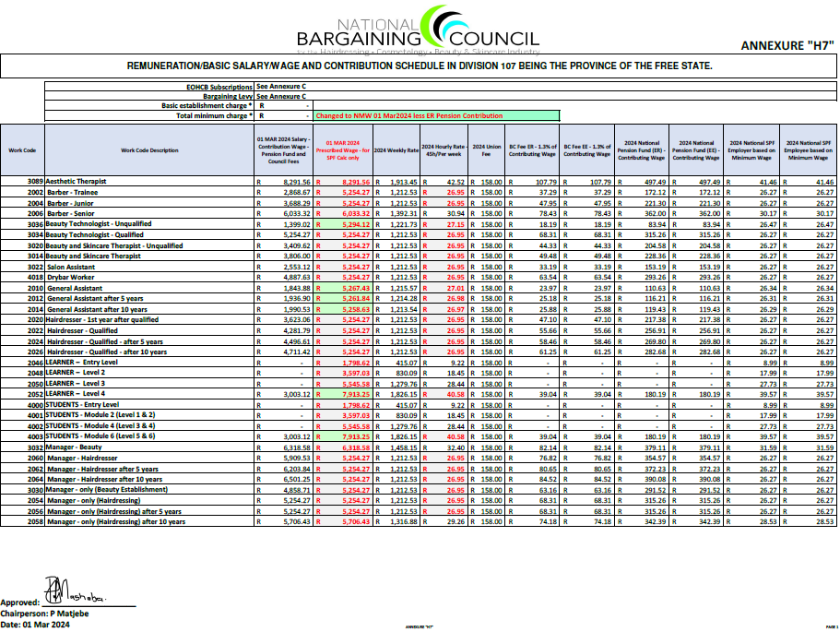This screenshot has width=840, height=632.
Task: Click work code 2010
Action: pos(35,288)
